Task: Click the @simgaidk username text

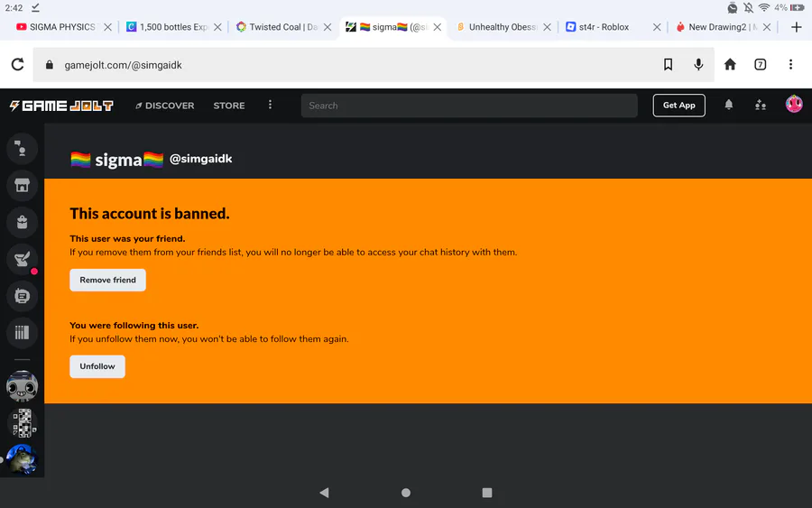Action: pos(201,159)
